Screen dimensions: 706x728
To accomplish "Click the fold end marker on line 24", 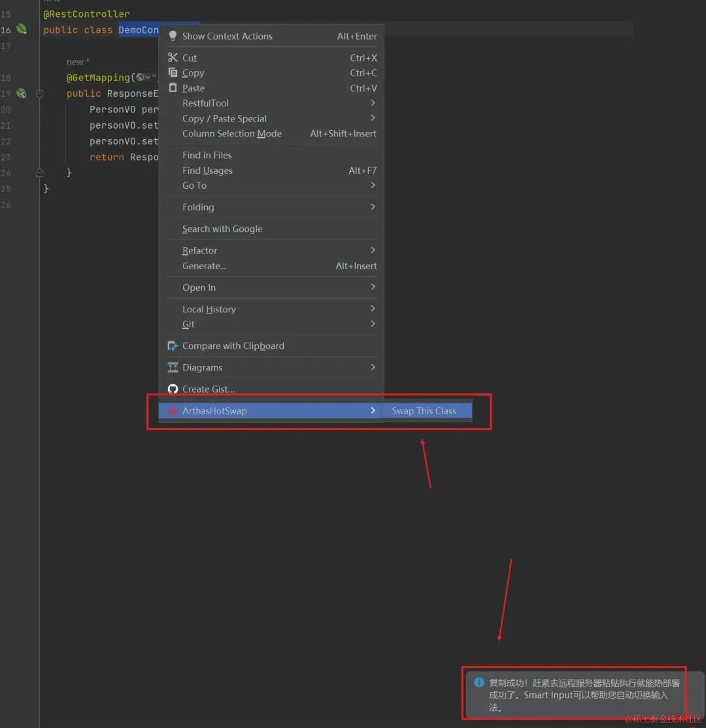I will 40,173.
